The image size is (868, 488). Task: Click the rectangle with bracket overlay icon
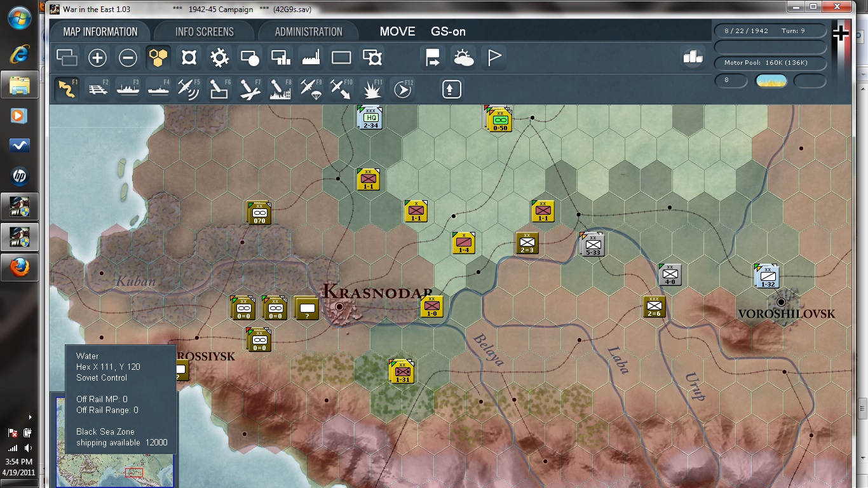click(x=372, y=58)
